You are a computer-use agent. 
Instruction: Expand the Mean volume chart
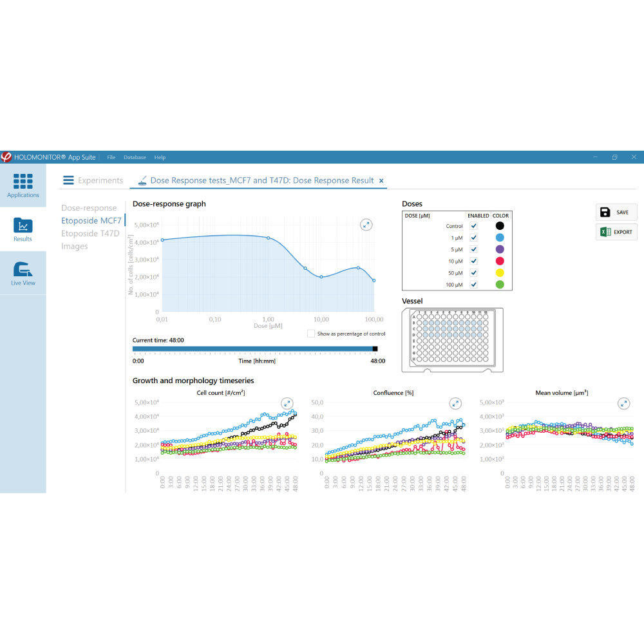point(623,403)
